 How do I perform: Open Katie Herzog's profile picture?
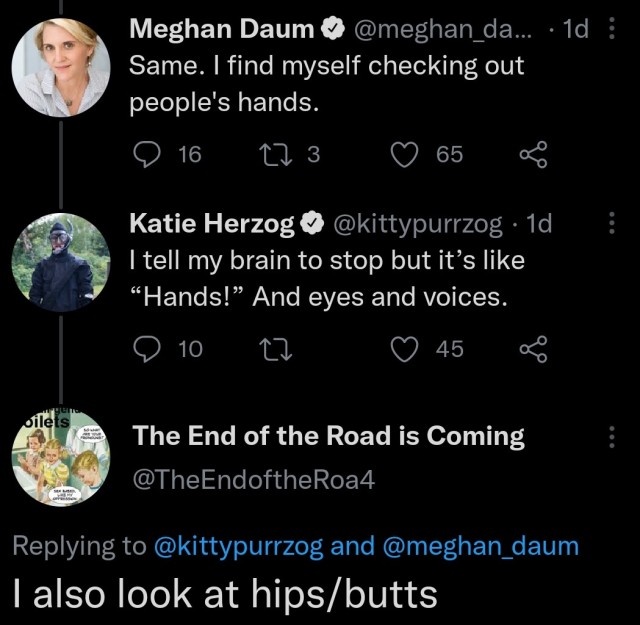(60, 261)
